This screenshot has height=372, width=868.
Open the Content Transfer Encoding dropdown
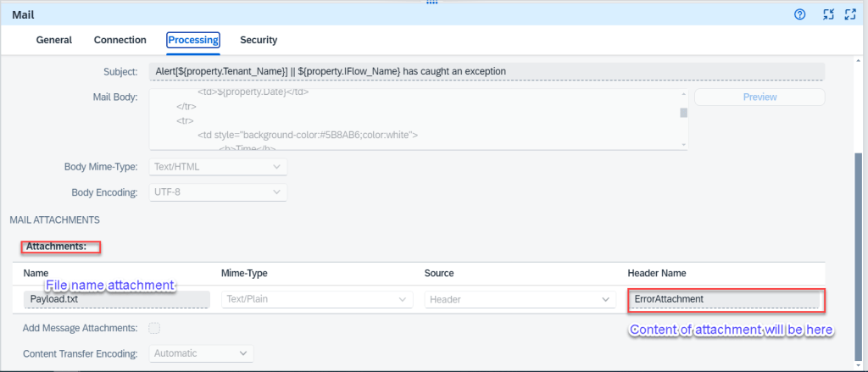202,353
